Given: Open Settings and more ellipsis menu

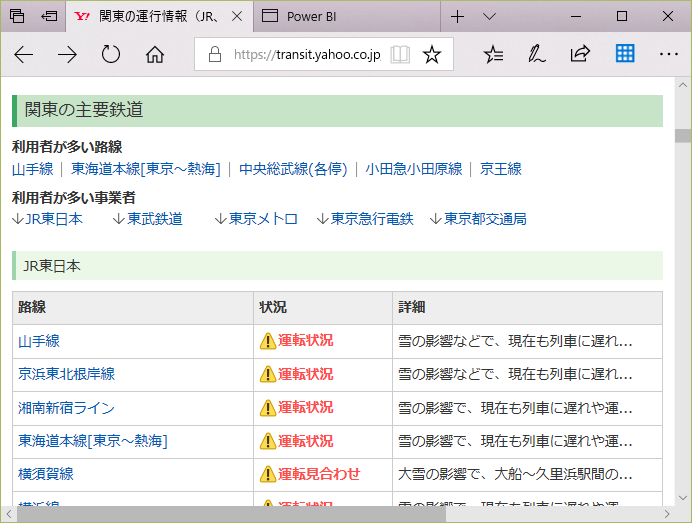Looking at the screenshot, I should pos(669,54).
